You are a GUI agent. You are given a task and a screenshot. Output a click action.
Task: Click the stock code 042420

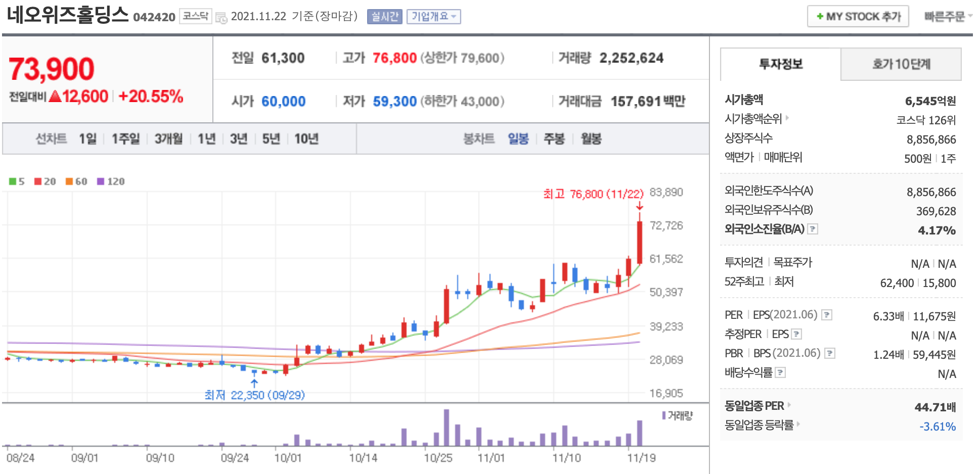[154, 17]
